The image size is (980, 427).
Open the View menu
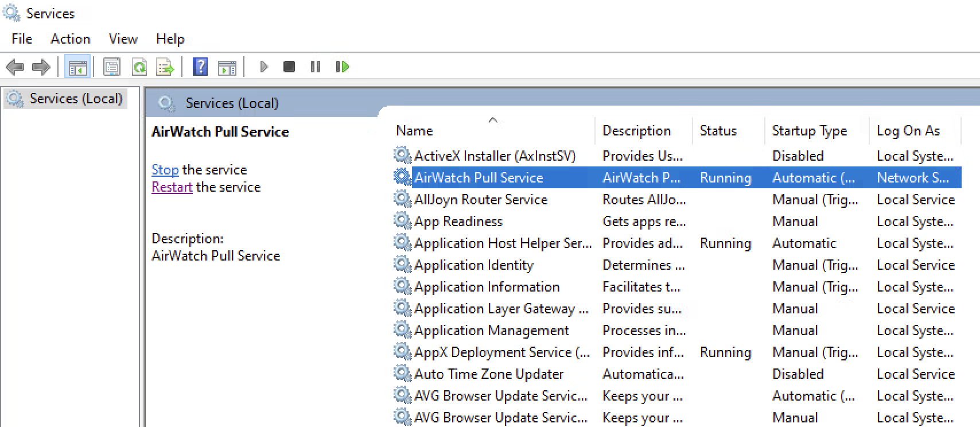point(123,39)
